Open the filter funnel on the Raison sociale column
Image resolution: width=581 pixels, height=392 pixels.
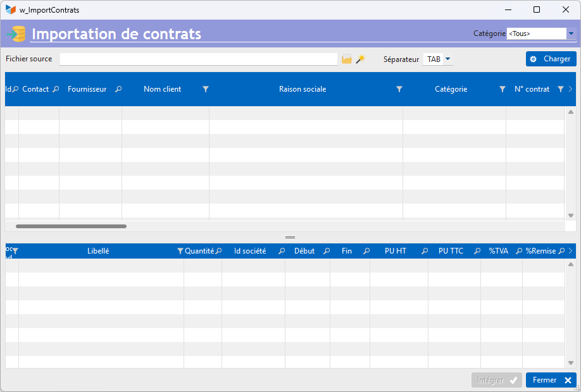pyautogui.click(x=399, y=89)
